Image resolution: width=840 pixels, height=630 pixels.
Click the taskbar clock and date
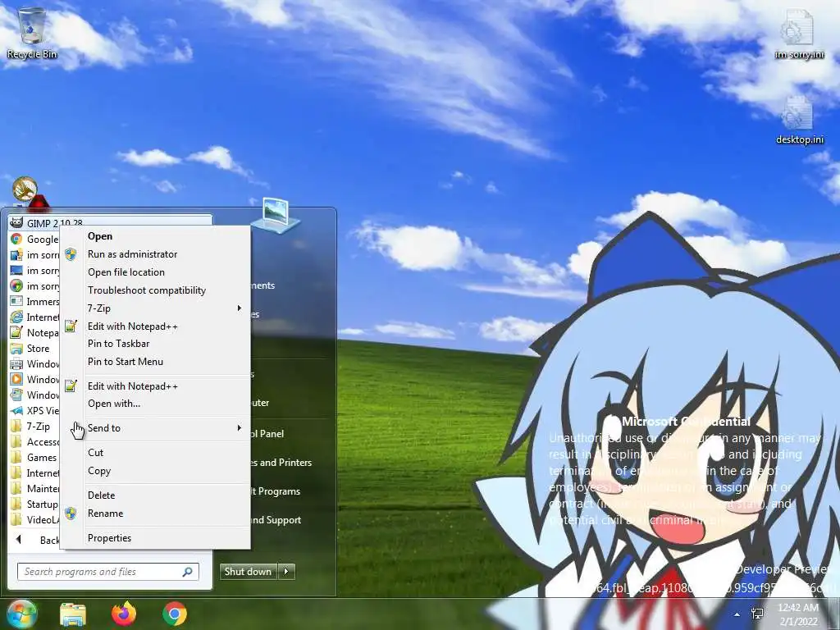point(798,614)
